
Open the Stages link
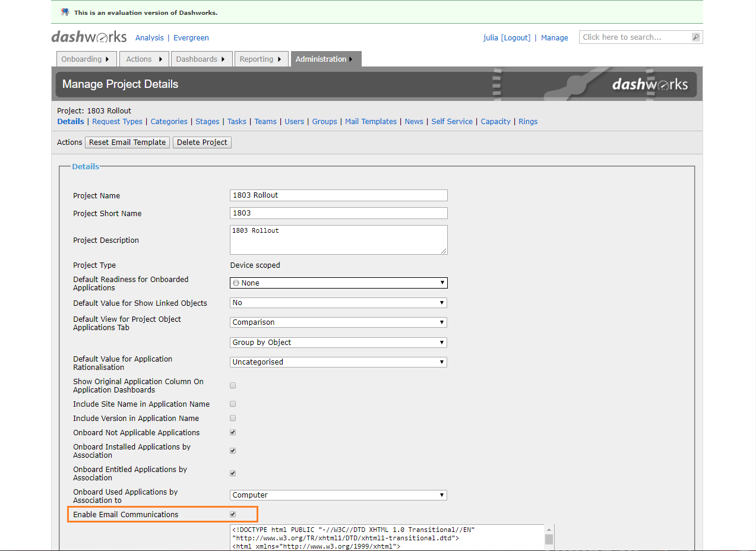click(x=207, y=121)
